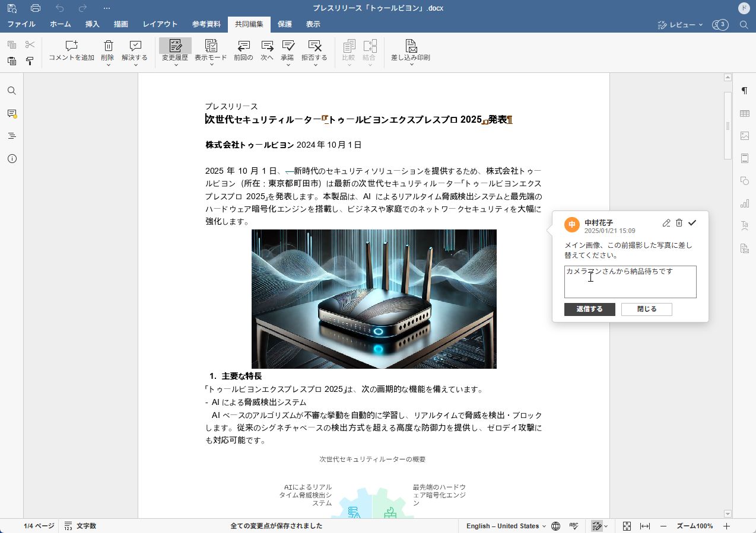Open English – United States language selector
This screenshot has height=533, width=756.
coord(506,526)
